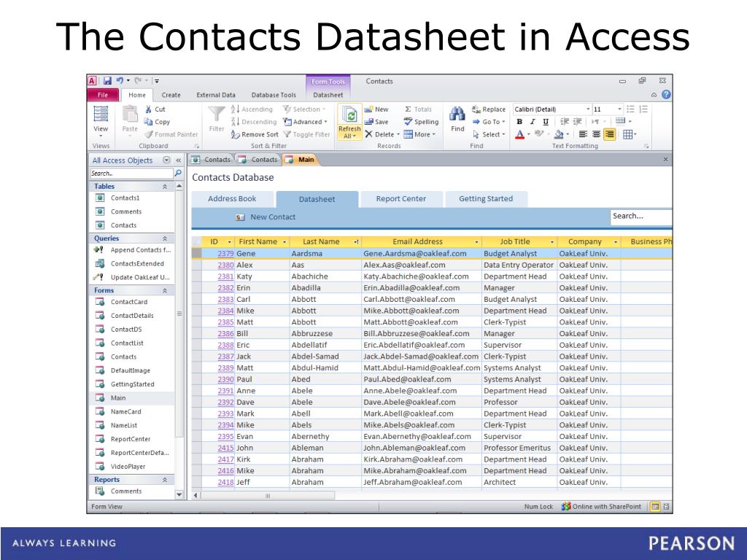Click Remove Sort command
This screenshot has height=560, width=747.
(x=255, y=135)
